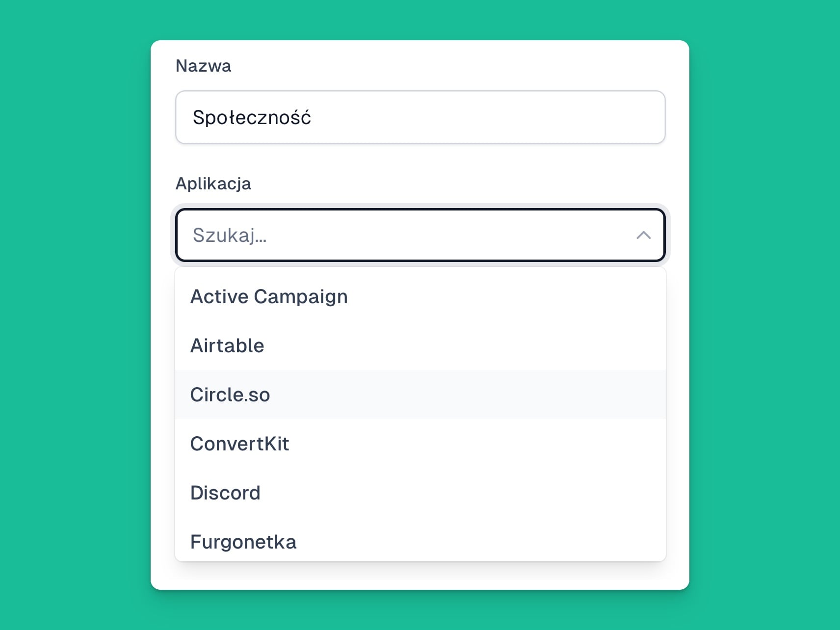Click the Aplikacja field label

point(213,184)
